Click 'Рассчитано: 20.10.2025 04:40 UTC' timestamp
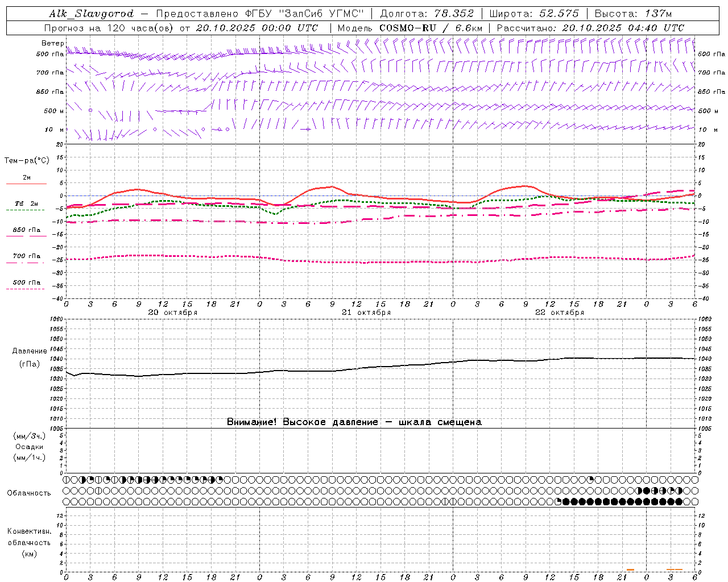This screenshot has height=582, width=728. tap(590, 28)
